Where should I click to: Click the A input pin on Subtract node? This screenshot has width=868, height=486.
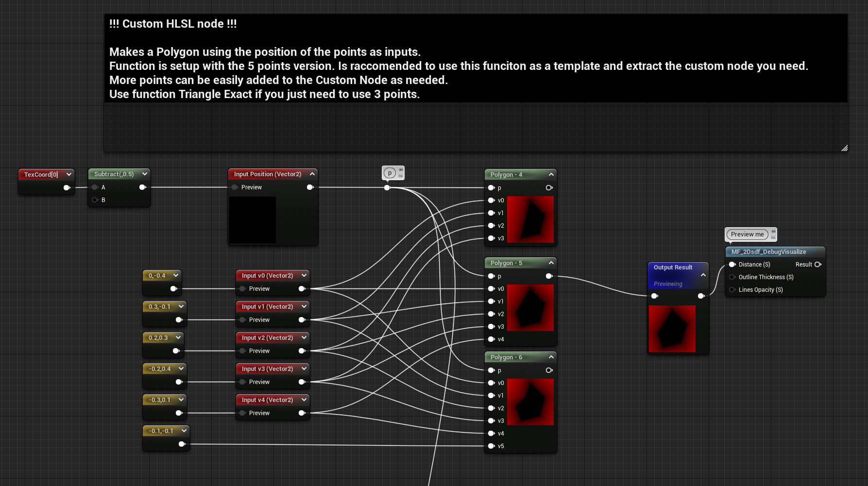[x=95, y=187]
